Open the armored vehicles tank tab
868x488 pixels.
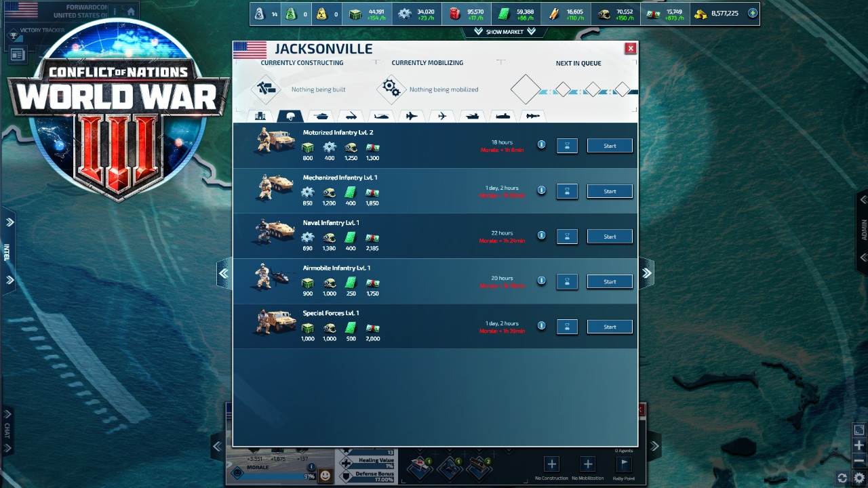coord(321,116)
